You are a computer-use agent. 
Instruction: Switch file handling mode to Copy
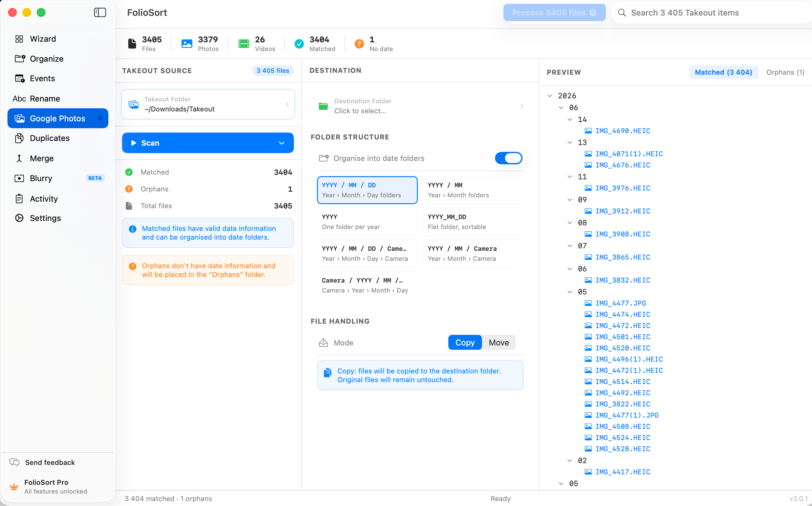[465, 342]
